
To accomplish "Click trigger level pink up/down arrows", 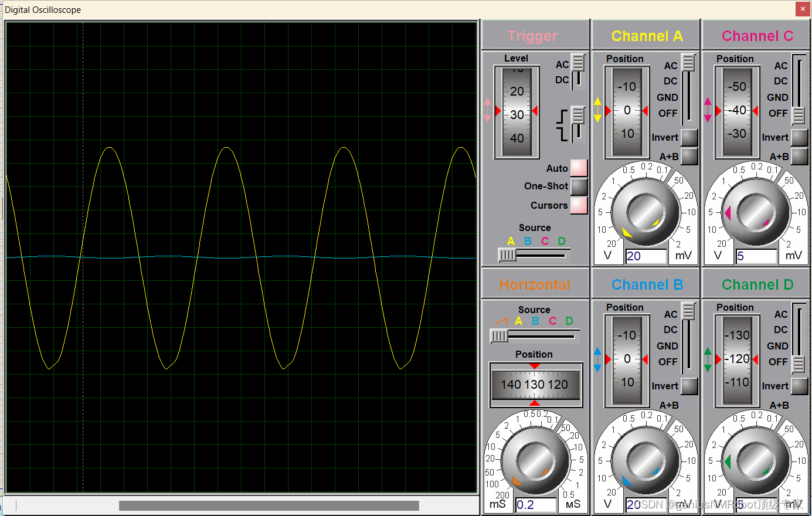I will (487, 110).
